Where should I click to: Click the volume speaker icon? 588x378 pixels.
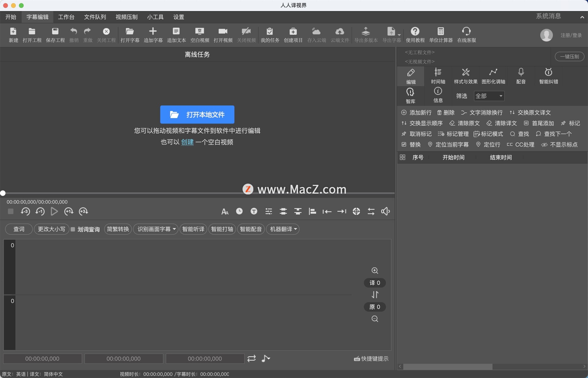pos(385,211)
